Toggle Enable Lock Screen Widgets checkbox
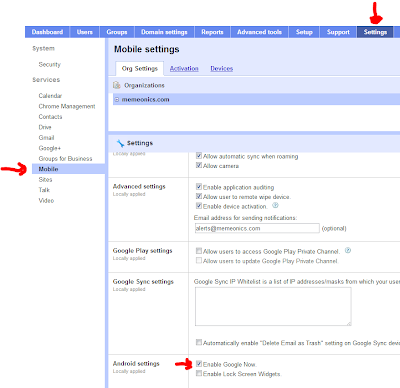Image resolution: width=400 pixels, height=388 pixels. pos(199,373)
